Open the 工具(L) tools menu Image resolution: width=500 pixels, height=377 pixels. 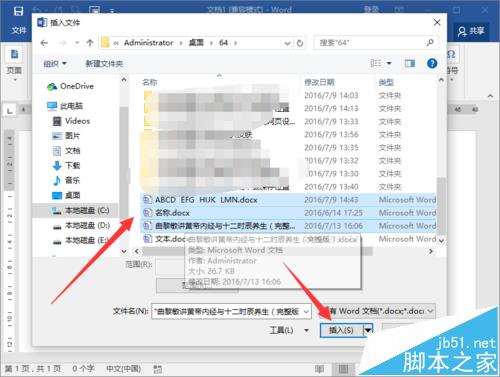[x=289, y=330]
